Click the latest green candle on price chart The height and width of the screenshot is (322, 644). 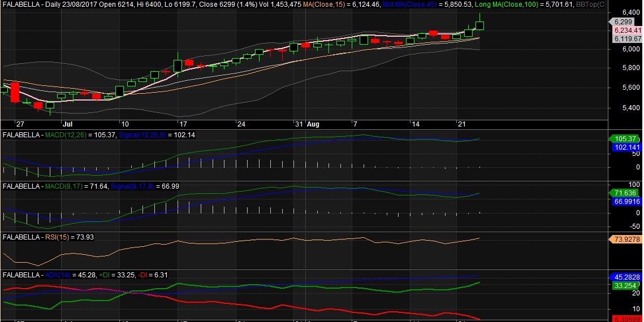[x=479, y=25]
